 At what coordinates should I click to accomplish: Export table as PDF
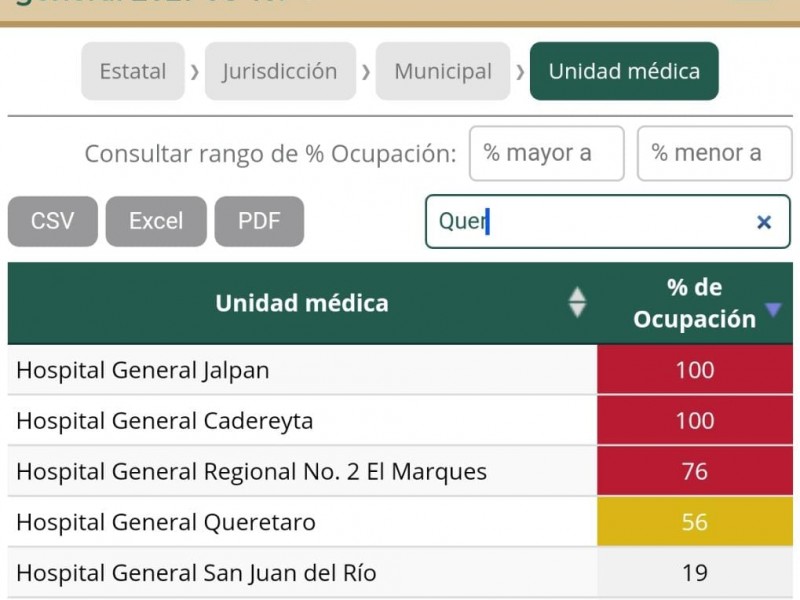click(259, 221)
